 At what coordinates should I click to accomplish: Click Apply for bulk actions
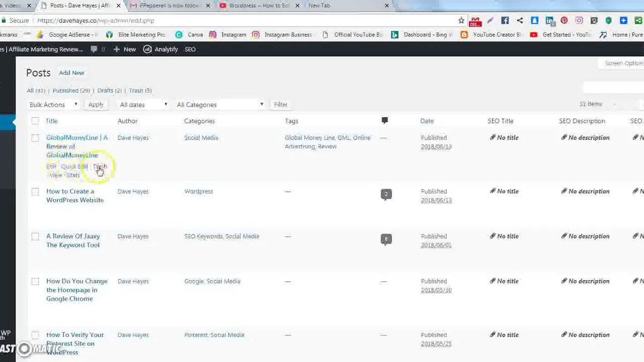(96, 105)
